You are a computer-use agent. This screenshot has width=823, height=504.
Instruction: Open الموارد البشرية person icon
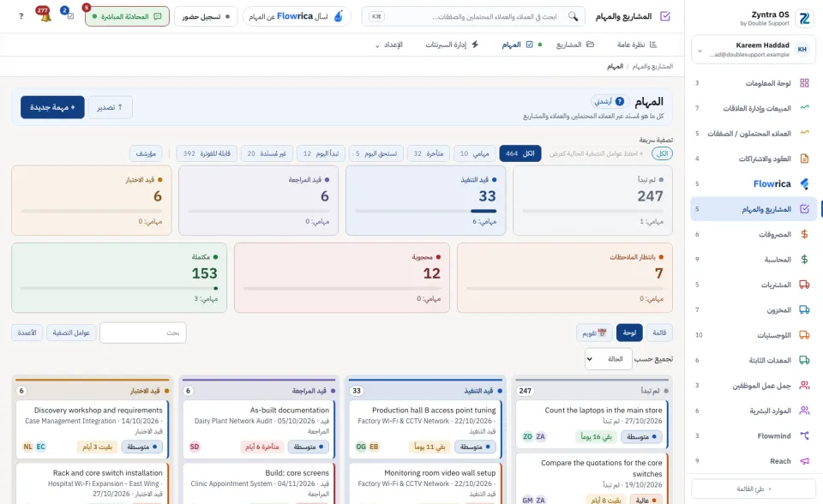coord(804,411)
